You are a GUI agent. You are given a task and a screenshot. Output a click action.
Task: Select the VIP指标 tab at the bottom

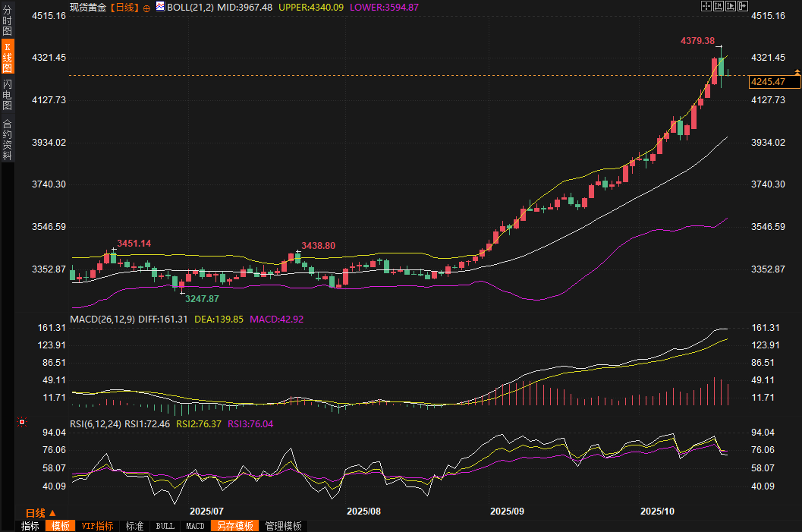pyautogui.click(x=97, y=526)
